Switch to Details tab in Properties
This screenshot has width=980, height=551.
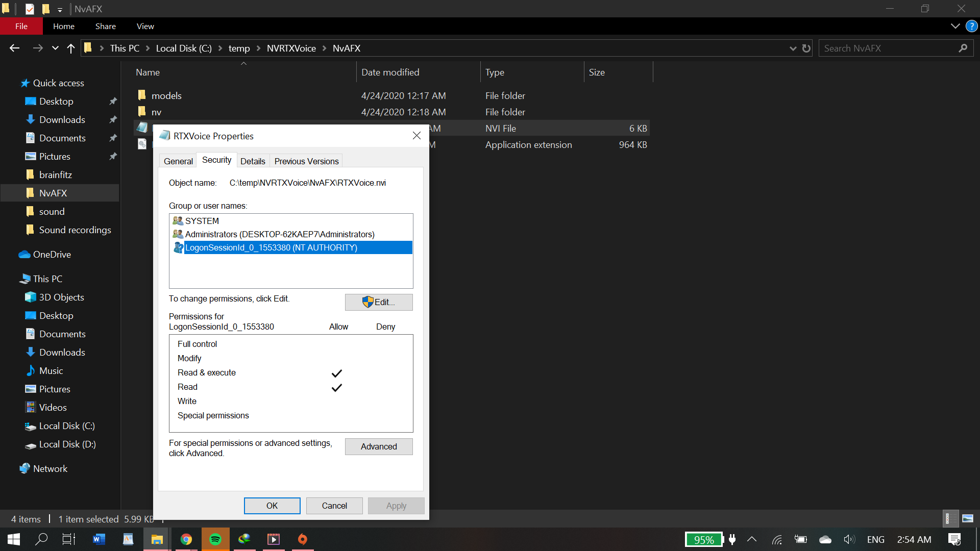(x=253, y=161)
